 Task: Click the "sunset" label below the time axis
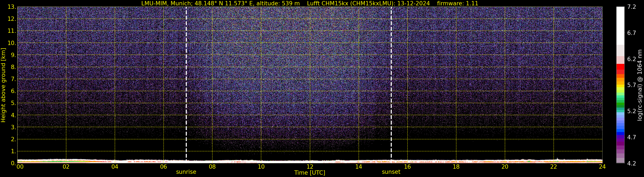coord(391,172)
